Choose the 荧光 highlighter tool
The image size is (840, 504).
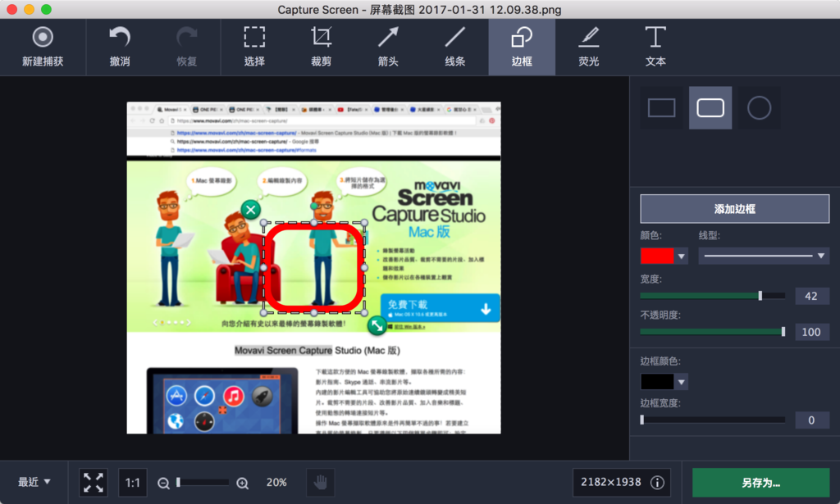click(589, 47)
